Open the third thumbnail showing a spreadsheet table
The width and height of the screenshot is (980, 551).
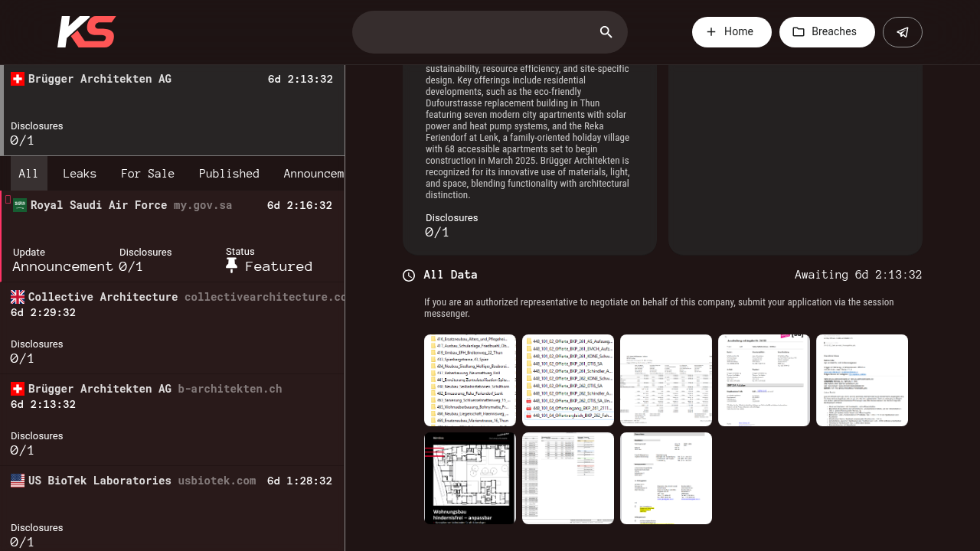666,380
